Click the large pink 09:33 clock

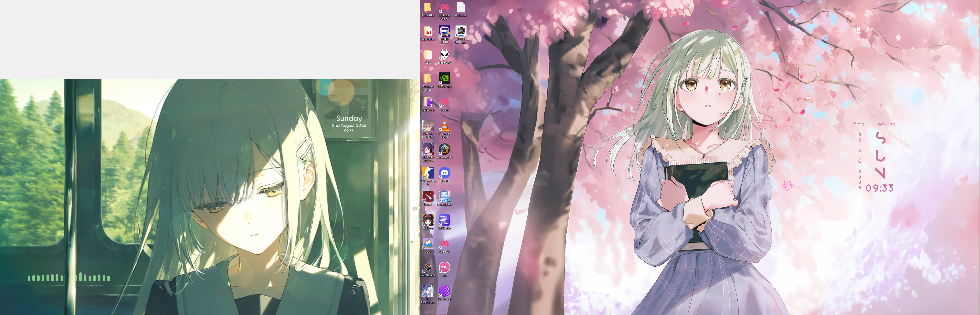[x=879, y=188]
